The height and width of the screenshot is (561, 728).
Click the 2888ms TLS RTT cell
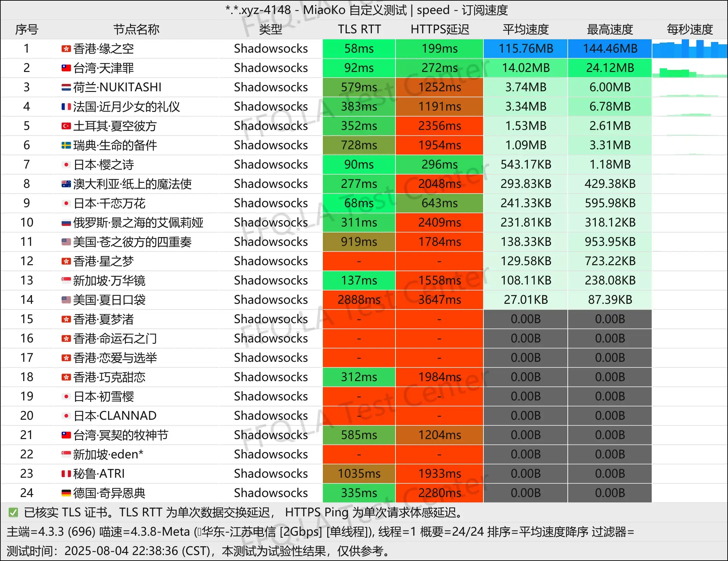tap(359, 300)
